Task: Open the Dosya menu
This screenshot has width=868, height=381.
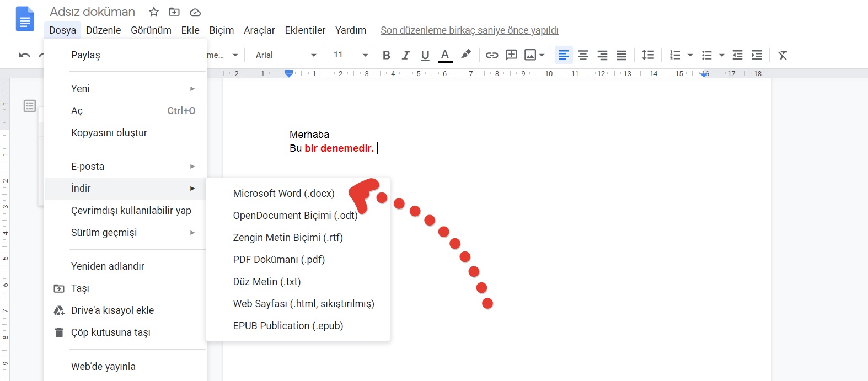Action: pyautogui.click(x=62, y=30)
